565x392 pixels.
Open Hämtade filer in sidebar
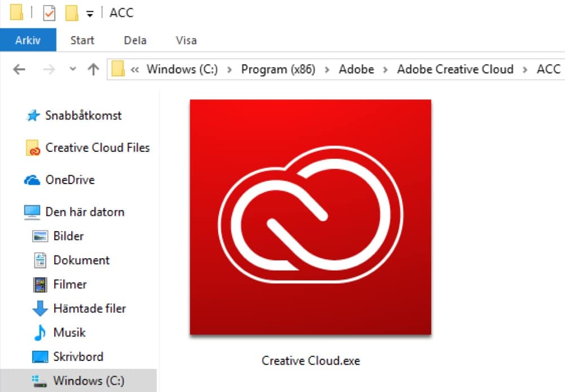[90, 308]
